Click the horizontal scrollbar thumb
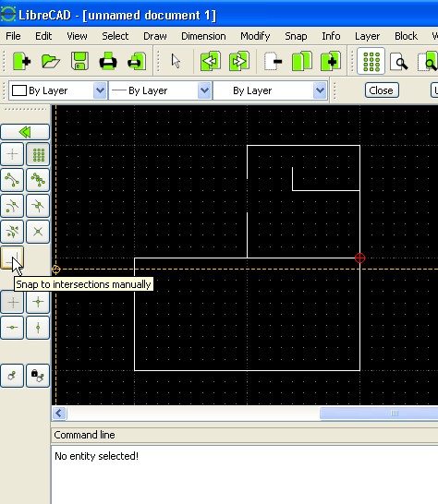This screenshot has width=438, height=504. (379, 413)
